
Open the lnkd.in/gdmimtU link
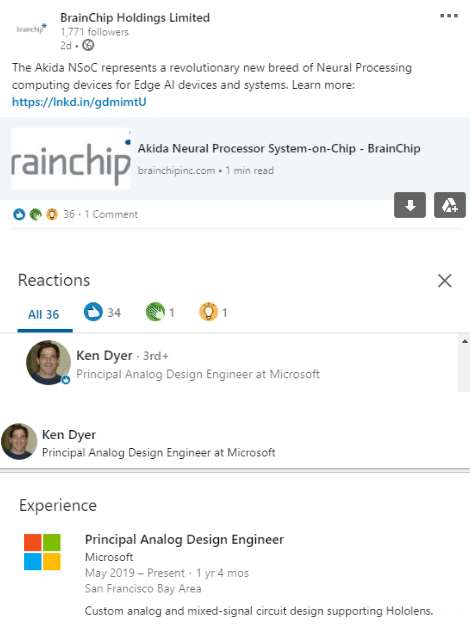click(79, 102)
